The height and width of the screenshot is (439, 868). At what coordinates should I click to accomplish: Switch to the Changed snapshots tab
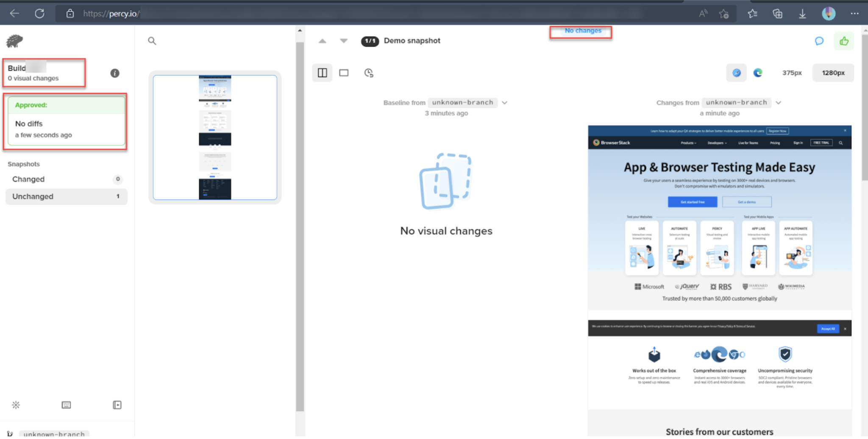click(66, 179)
